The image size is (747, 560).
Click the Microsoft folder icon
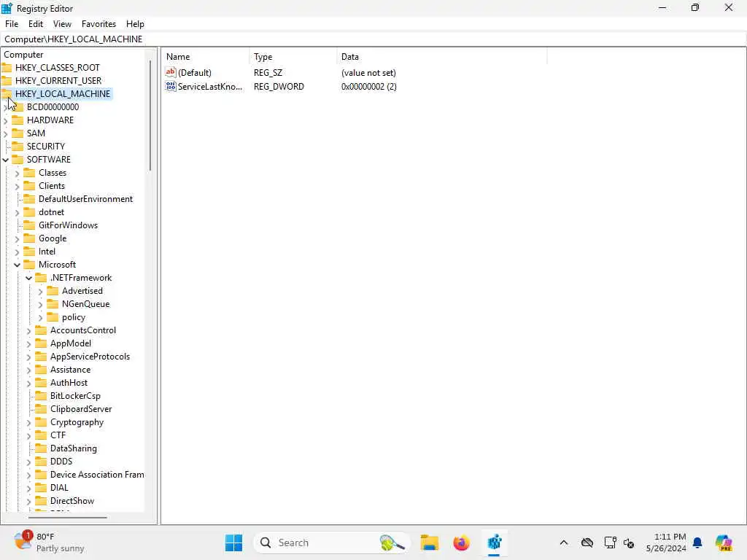pos(29,265)
